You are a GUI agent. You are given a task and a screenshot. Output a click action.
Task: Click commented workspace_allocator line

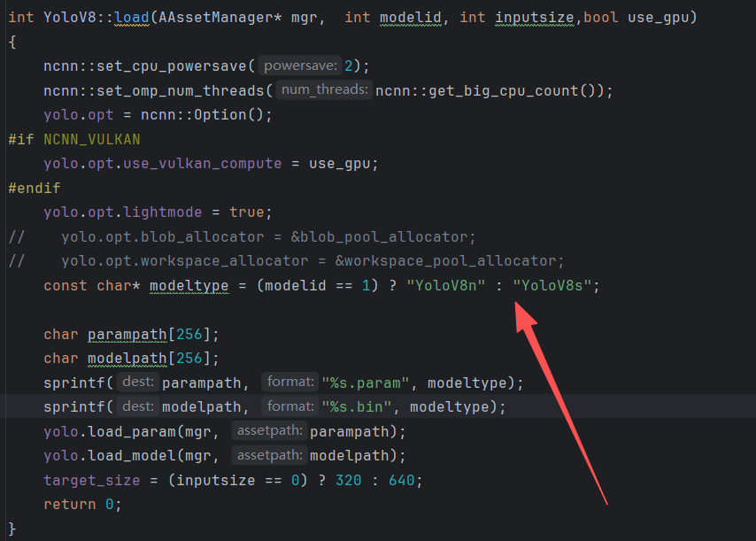pos(286,261)
